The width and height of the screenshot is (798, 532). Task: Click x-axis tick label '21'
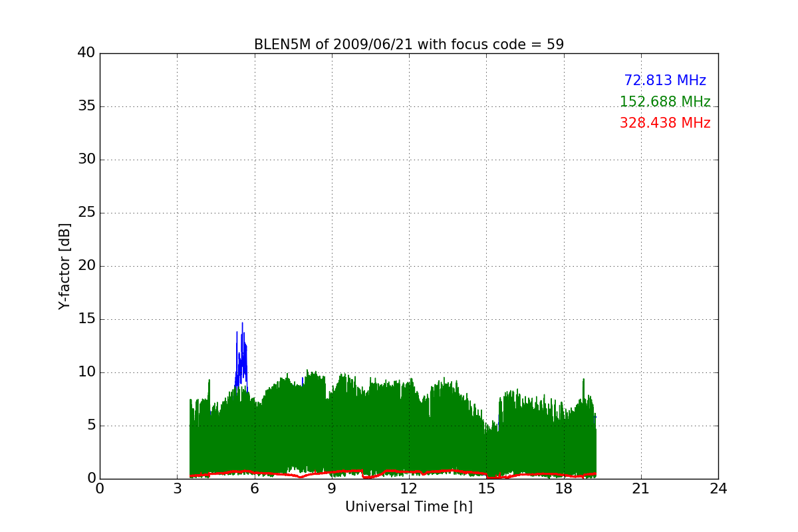coord(641,489)
